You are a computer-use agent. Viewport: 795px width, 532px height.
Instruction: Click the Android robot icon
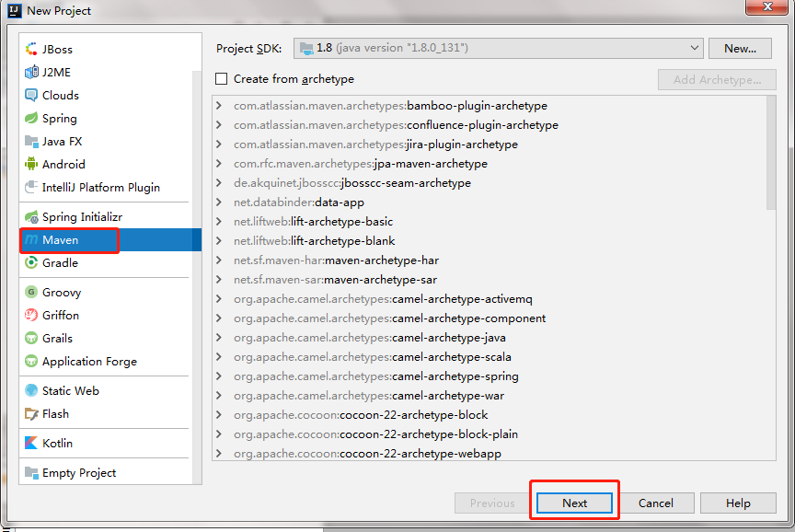click(31, 165)
